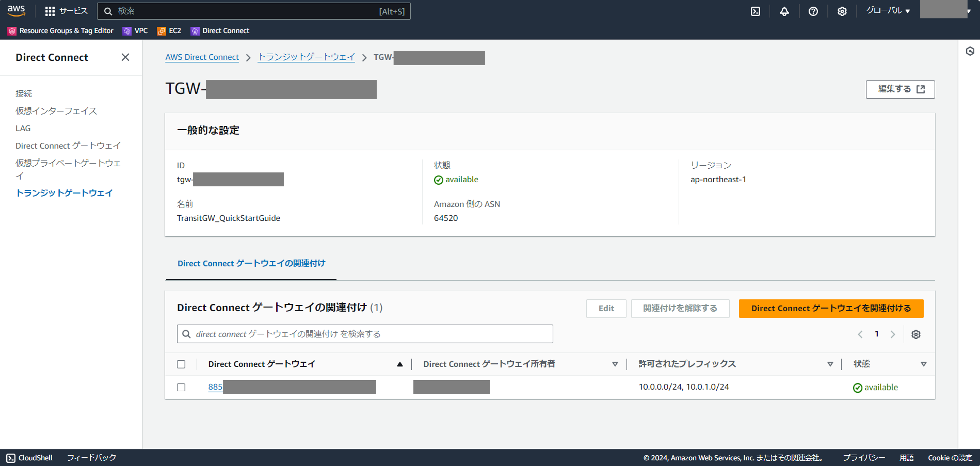
Task: Go to LAG in the sidebar
Action: tap(23, 128)
